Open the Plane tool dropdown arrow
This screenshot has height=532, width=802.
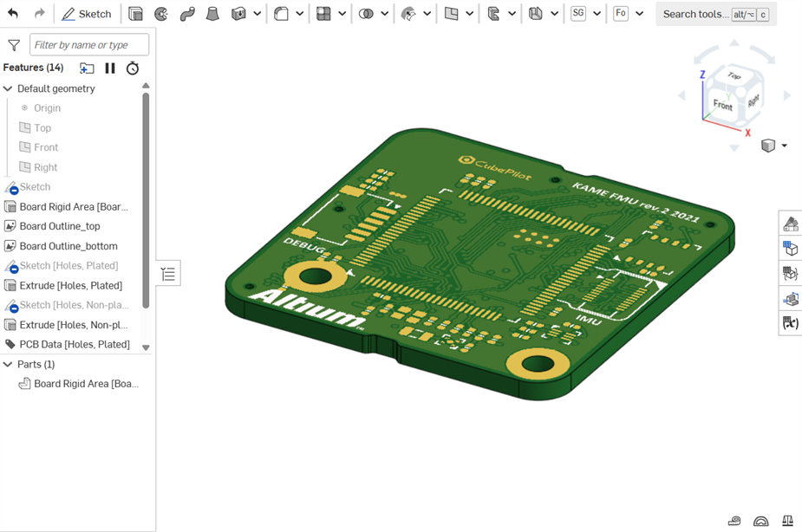[x=470, y=14]
